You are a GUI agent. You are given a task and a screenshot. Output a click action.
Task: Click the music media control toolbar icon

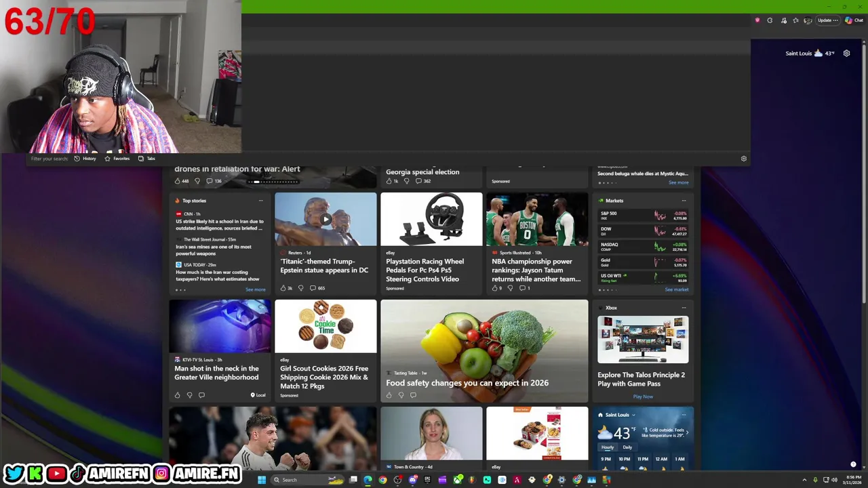(784, 20)
